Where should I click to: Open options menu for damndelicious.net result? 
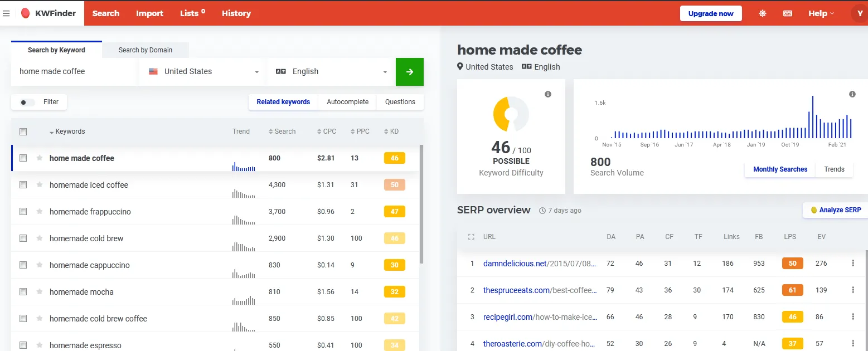pyautogui.click(x=853, y=264)
